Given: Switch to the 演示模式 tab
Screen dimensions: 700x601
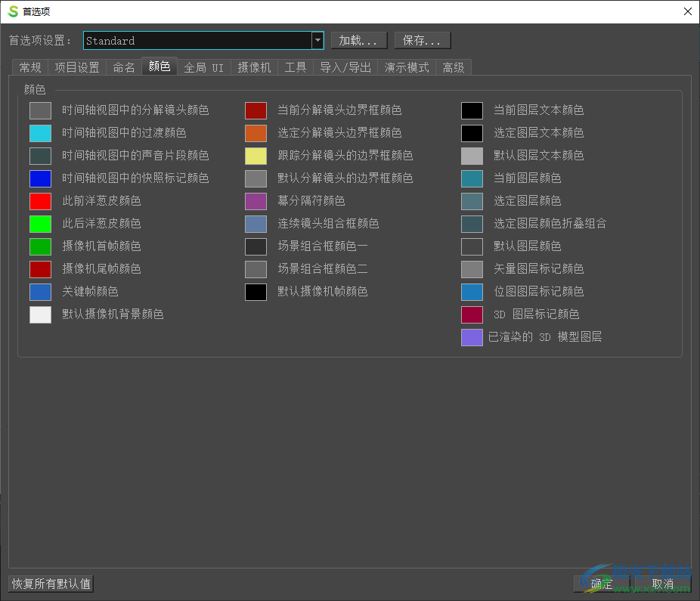Looking at the screenshot, I should click(x=407, y=67).
